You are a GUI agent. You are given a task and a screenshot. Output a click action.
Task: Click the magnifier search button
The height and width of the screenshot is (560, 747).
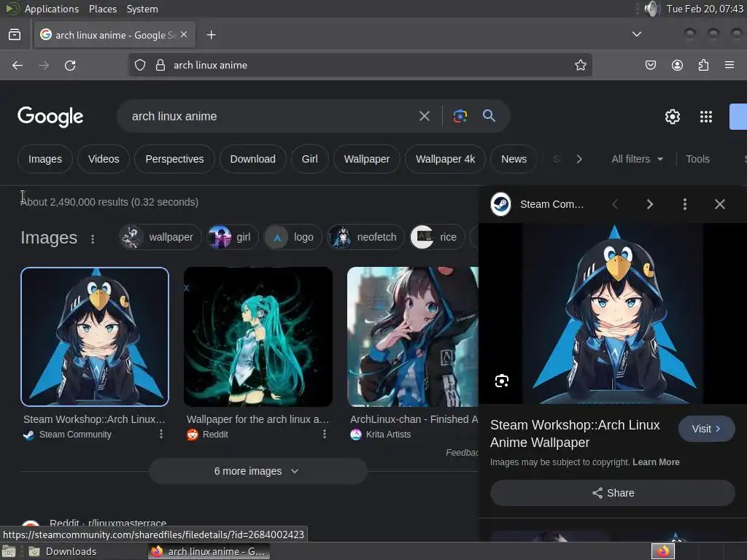click(489, 116)
